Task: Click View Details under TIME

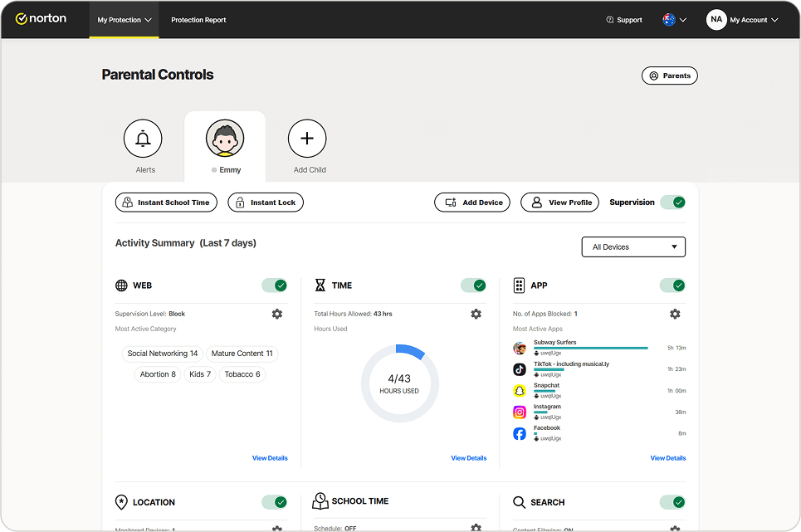Action: coord(469,458)
